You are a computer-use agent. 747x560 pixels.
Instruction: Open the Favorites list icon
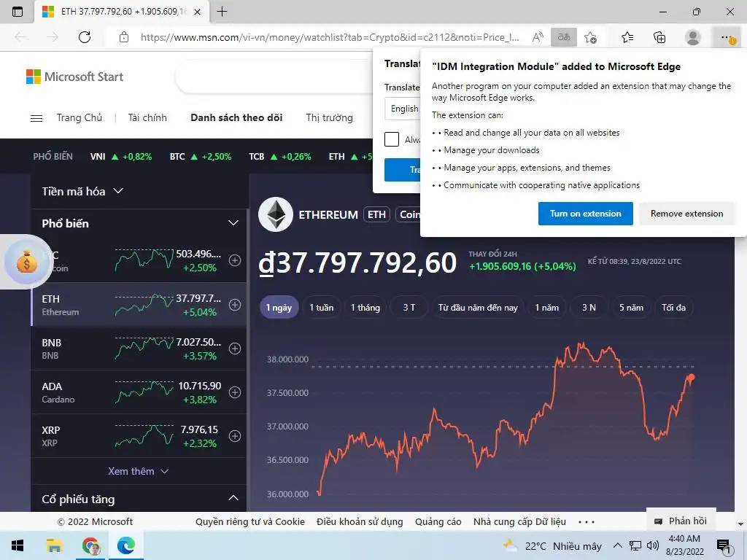[627, 37]
